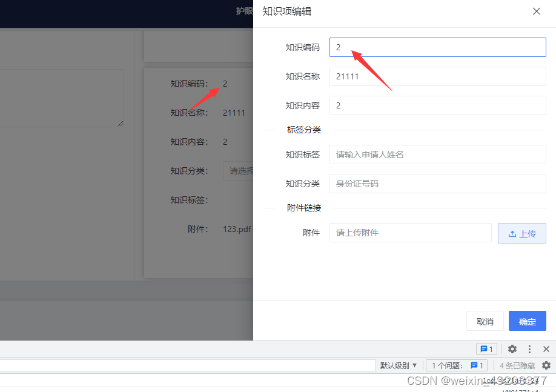Select the 知识分类 input with placeholder 身份证号码
The height and width of the screenshot is (392, 556).
coord(437,184)
